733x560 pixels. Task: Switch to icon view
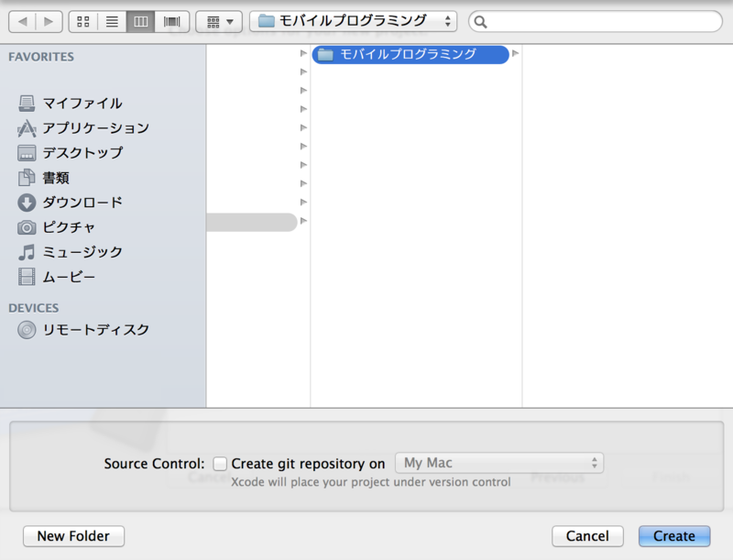click(x=83, y=21)
